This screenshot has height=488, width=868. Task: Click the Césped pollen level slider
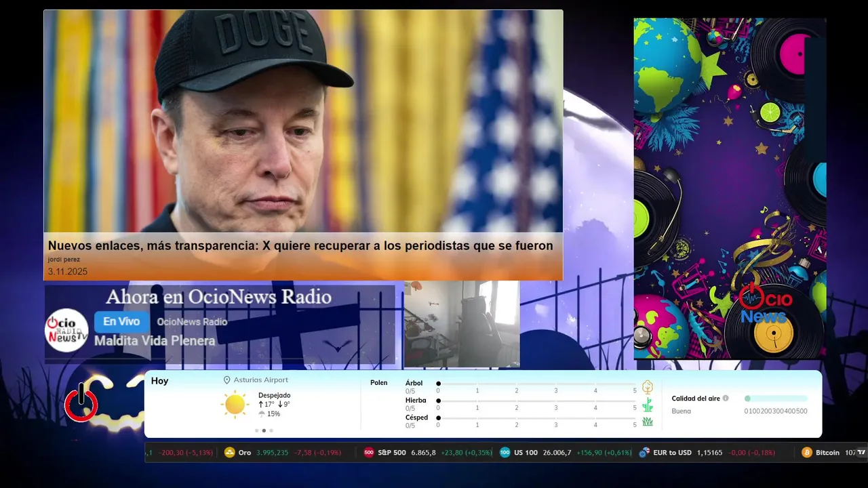(536, 418)
